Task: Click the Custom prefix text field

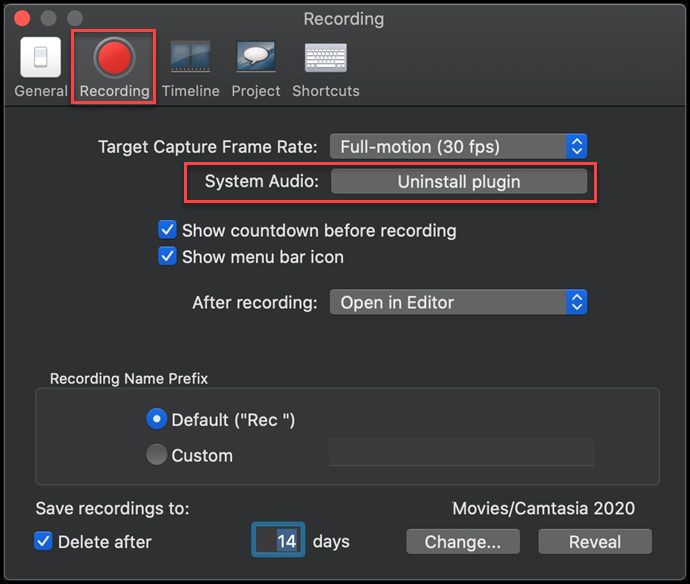Action: [461, 453]
